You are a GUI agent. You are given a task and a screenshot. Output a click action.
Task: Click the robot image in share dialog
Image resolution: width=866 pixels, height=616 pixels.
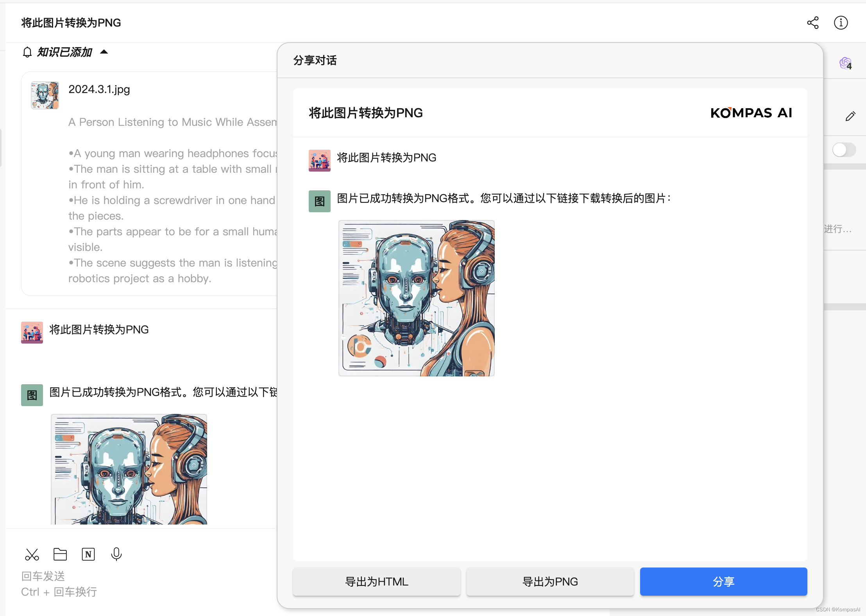416,298
